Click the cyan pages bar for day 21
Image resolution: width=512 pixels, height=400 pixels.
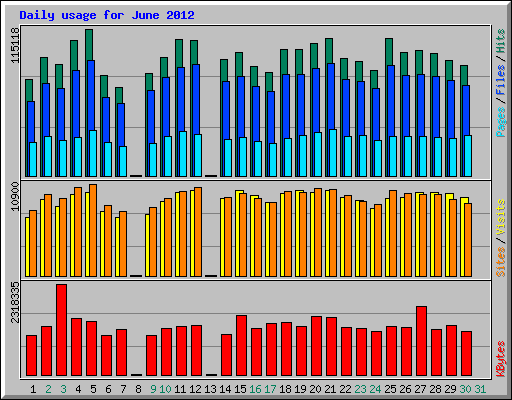(x=333, y=153)
